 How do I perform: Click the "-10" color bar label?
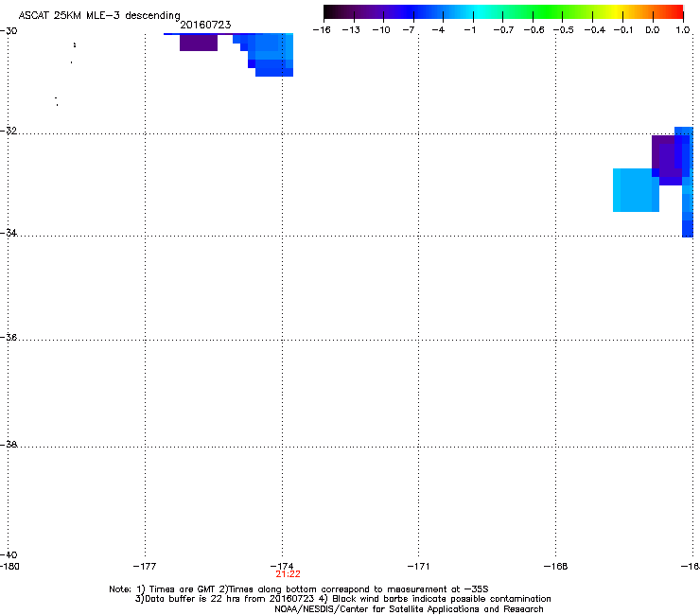click(x=381, y=30)
